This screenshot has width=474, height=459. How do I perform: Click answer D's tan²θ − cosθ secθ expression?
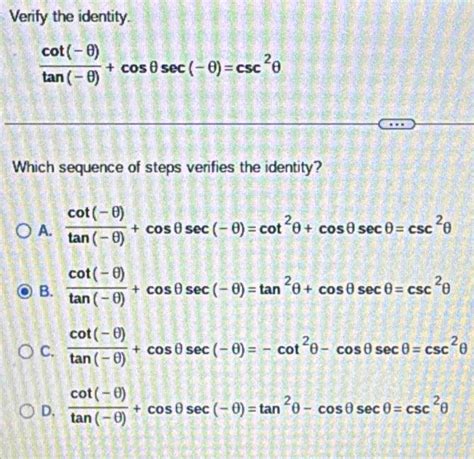(326, 408)
